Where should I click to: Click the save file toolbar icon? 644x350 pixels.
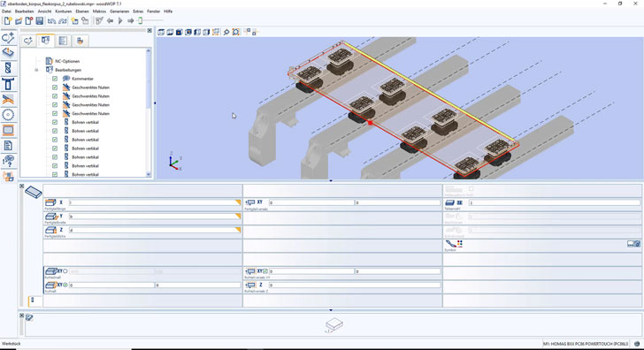[x=40, y=20]
